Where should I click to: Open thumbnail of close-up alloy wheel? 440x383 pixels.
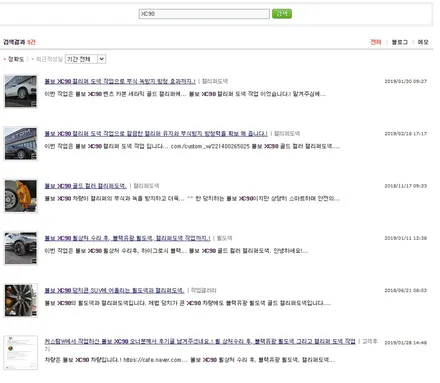21,301
